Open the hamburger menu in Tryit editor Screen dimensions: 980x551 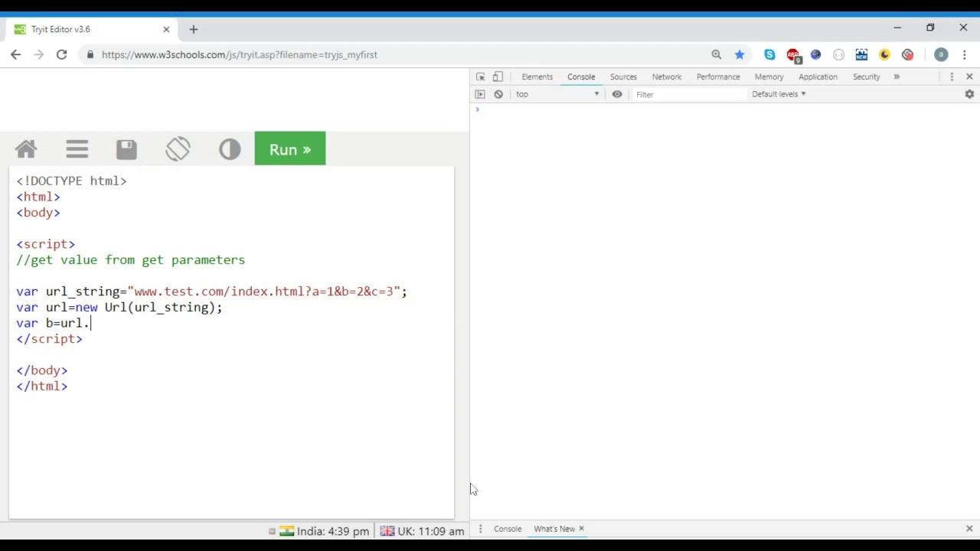77,149
